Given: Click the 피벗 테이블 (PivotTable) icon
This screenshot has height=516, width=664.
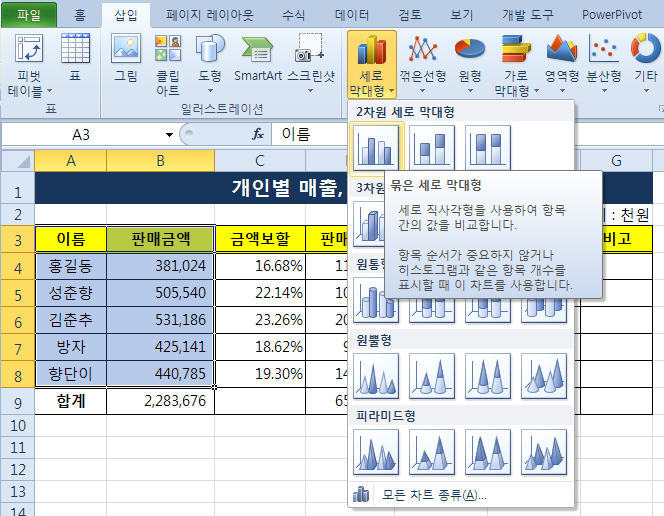Looking at the screenshot, I should click(29, 50).
